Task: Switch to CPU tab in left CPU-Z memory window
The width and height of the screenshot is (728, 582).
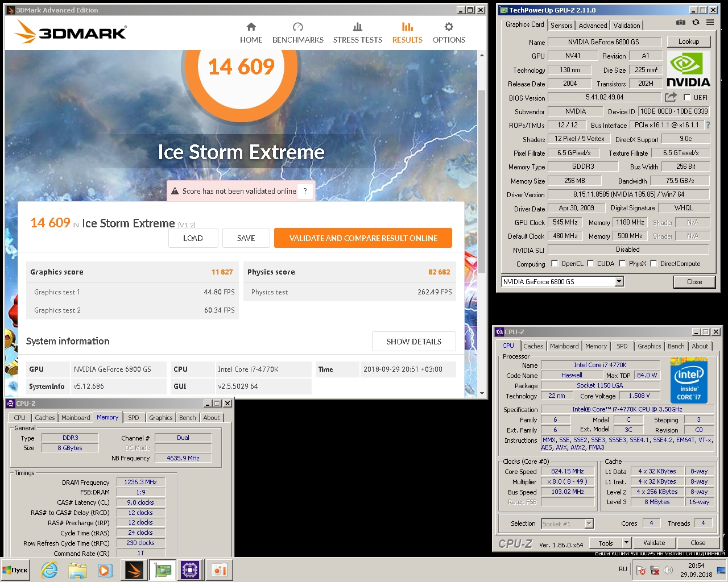Action: [x=20, y=418]
